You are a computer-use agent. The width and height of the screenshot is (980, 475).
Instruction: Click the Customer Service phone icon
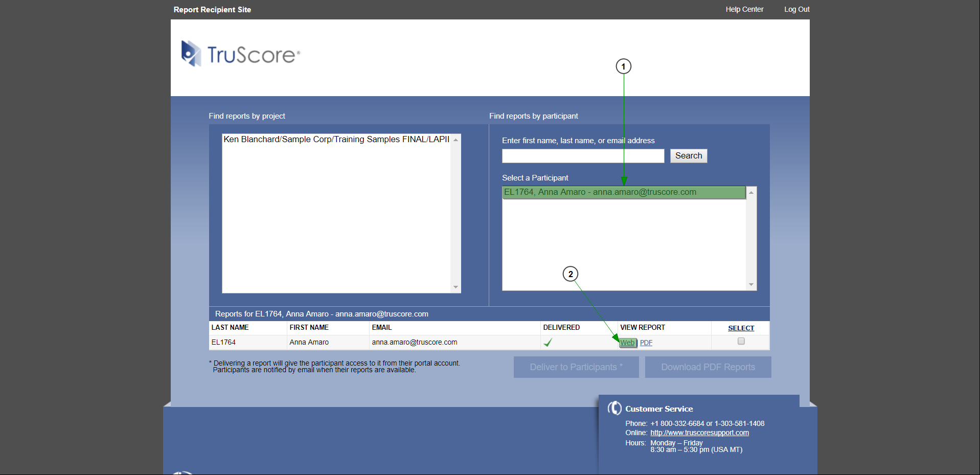[614, 408]
